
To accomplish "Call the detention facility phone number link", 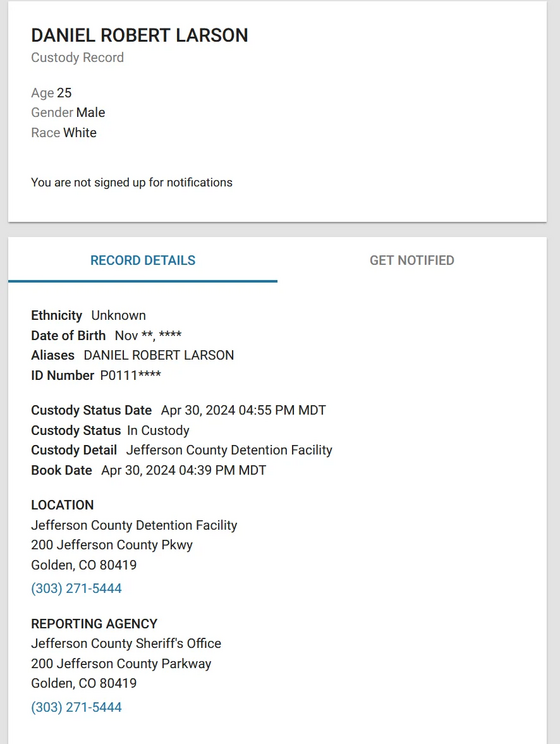I will tap(76, 588).
